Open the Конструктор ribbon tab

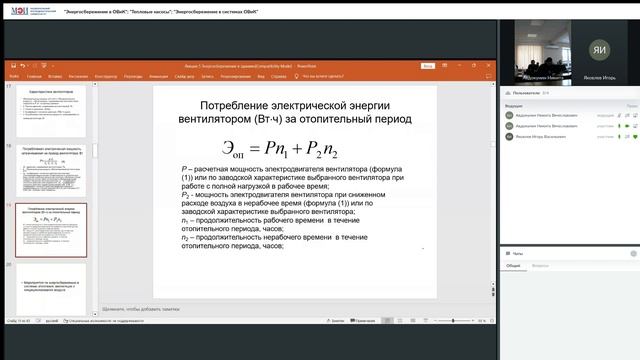106,76
